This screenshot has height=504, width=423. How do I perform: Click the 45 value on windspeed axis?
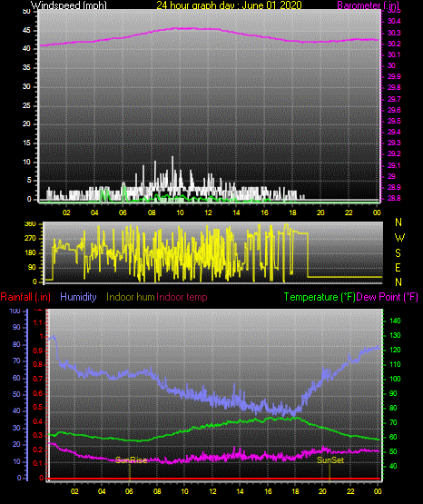click(26, 31)
